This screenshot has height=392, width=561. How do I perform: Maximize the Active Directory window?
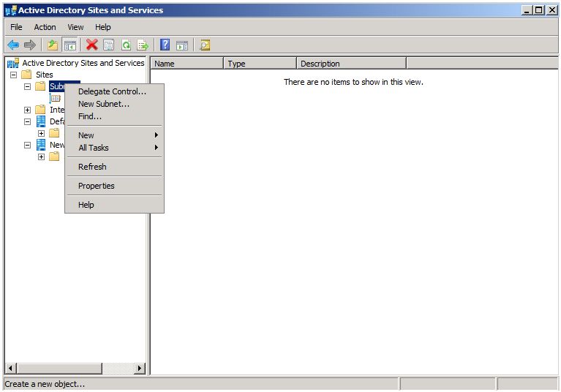click(538, 10)
